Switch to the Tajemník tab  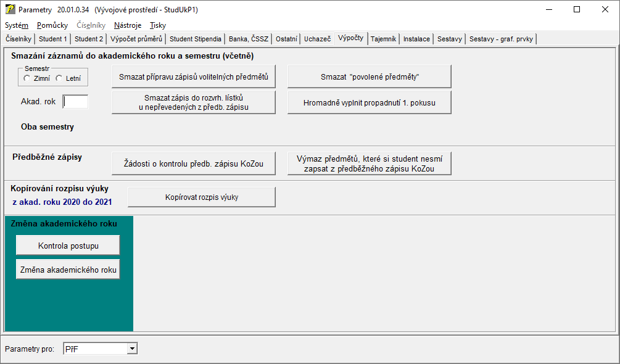[x=383, y=39]
